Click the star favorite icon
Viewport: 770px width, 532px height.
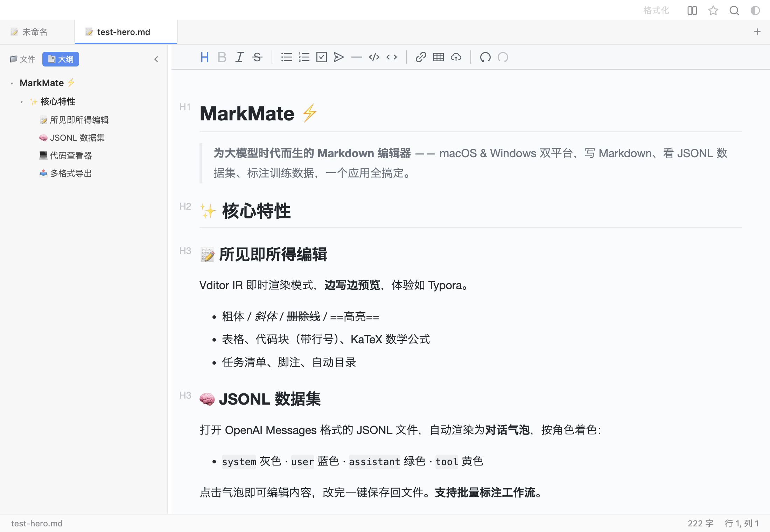(713, 10)
